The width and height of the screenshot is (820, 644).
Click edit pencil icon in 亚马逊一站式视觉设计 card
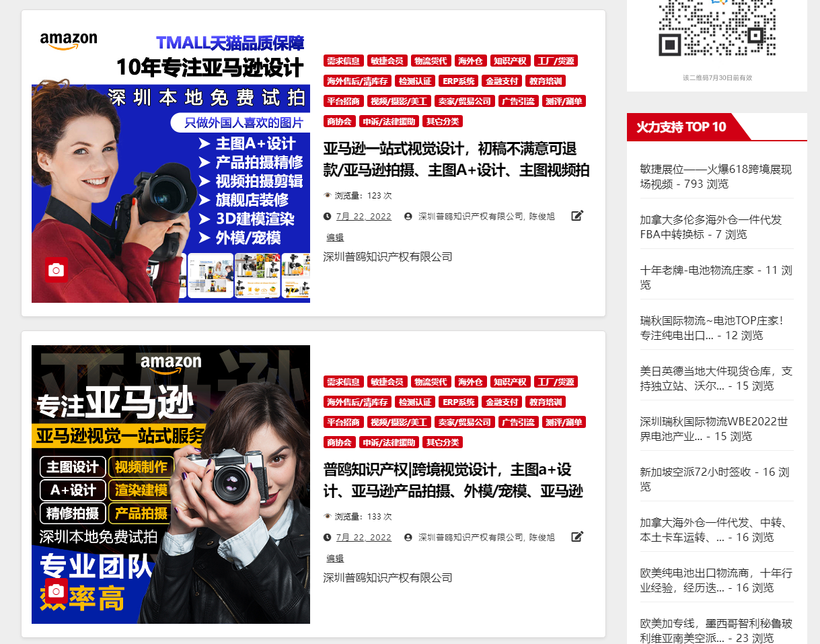coord(577,215)
